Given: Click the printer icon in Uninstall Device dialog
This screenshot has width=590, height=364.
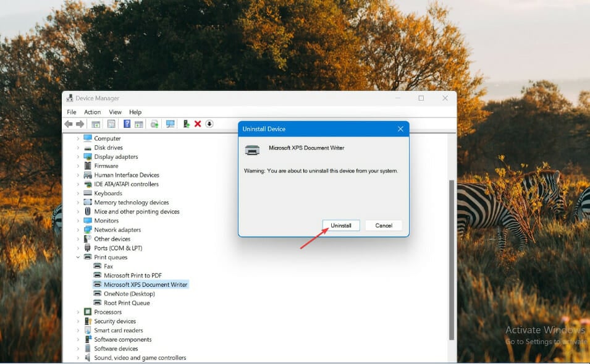Looking at the screenshot, I should tap(252, 150).
